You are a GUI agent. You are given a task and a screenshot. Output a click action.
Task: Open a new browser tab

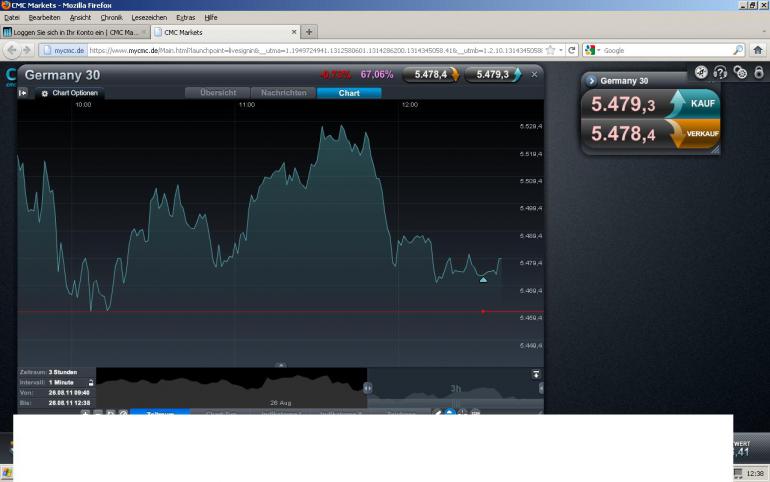pos(309,32)
